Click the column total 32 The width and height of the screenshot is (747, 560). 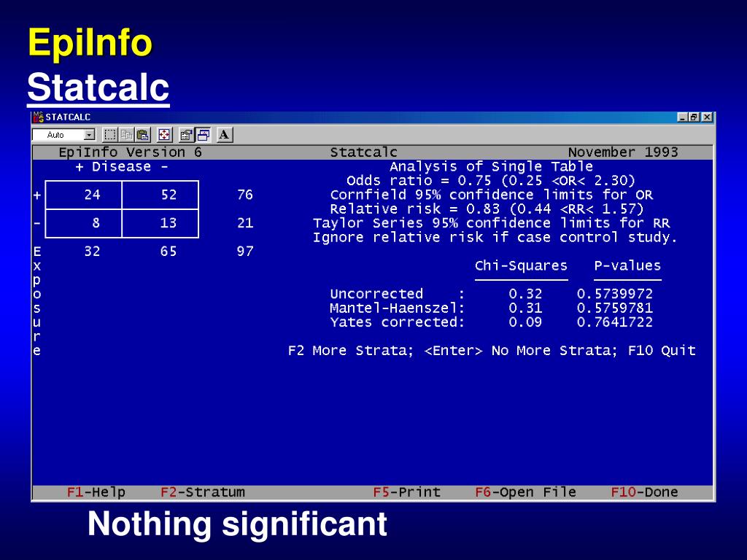93,252
